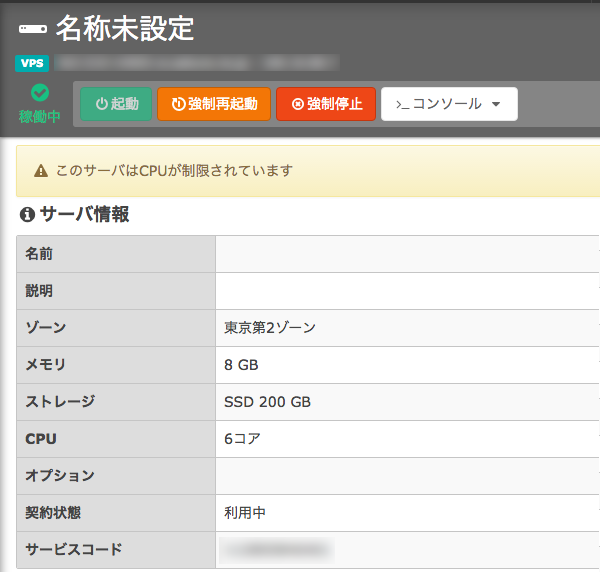Click the info icon next to サーバ情報
600x572 pixels.
tap(27, 214)
